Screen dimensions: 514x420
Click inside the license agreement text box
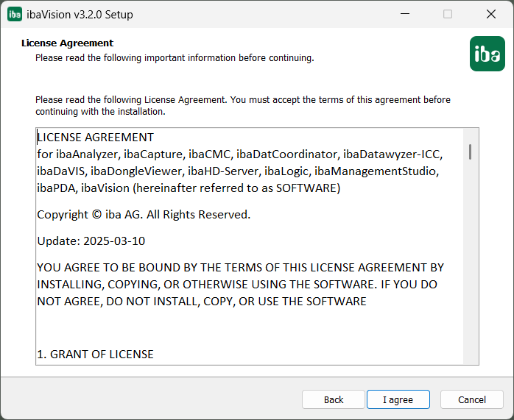(x=257, y=246)
